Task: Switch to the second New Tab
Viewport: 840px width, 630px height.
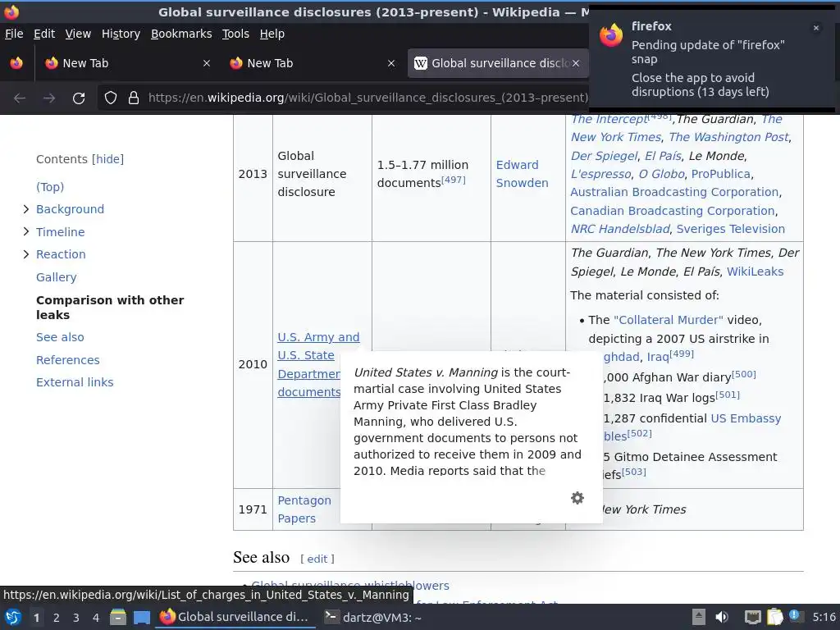Action: point(312,63)
